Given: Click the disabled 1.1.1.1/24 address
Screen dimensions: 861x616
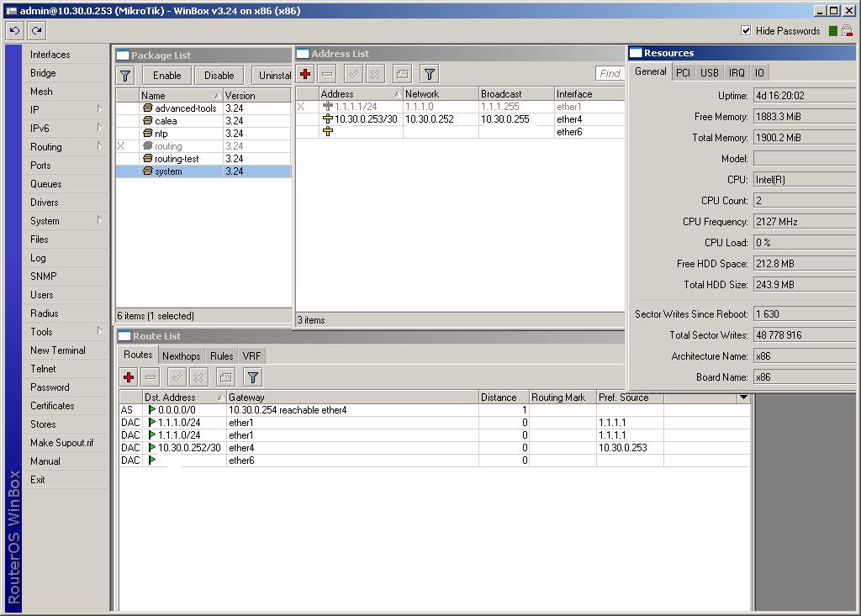Looking at the screenshot, I should (x=356, y=107).
